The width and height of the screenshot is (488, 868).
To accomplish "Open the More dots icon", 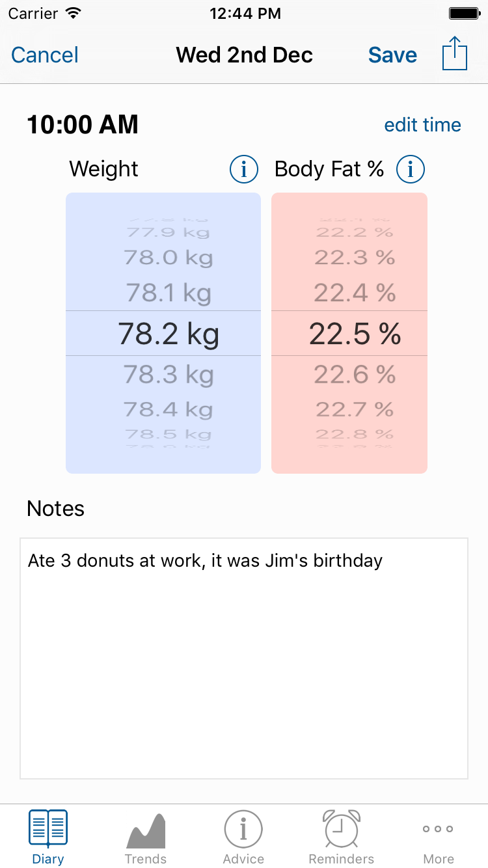I will 439,829.
